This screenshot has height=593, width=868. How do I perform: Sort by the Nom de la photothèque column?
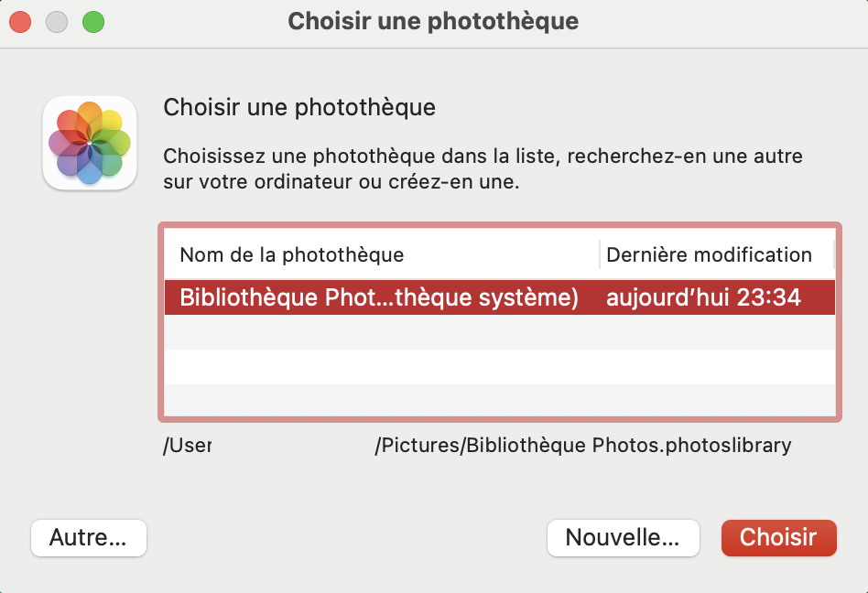click(x=291, y=254)
